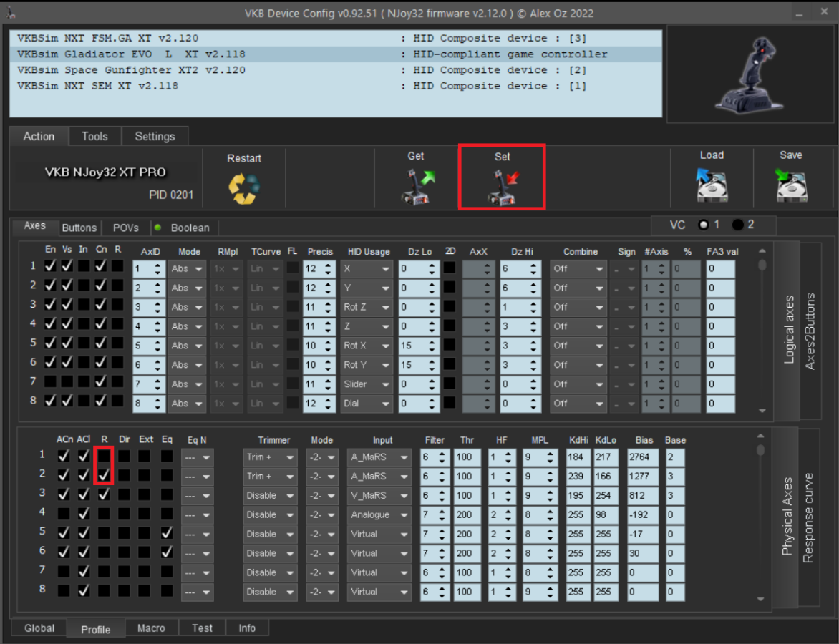Click the app icon in title bar
Screen dimensions: 839x644
click(x=11, y=12)
